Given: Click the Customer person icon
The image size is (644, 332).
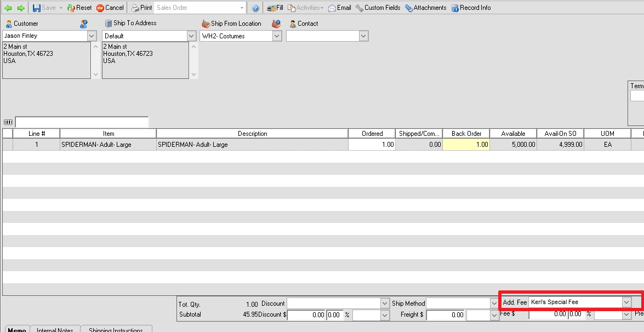Looking at the screenshot, I should [9, 24].
